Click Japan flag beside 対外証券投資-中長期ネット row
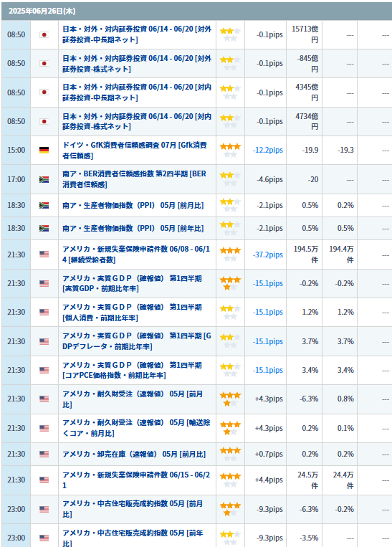This screenshot has height=547, width=392. click(44, 34)
